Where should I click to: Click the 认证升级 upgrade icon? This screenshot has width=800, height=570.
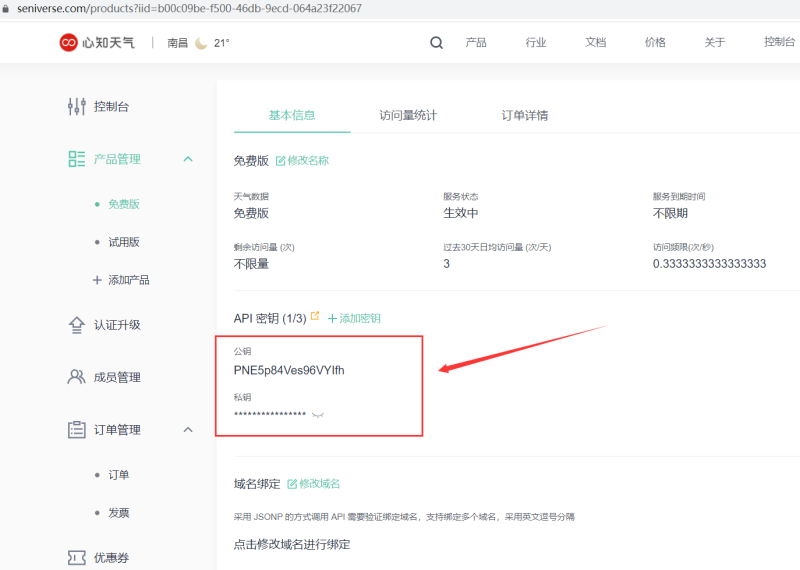76,325
